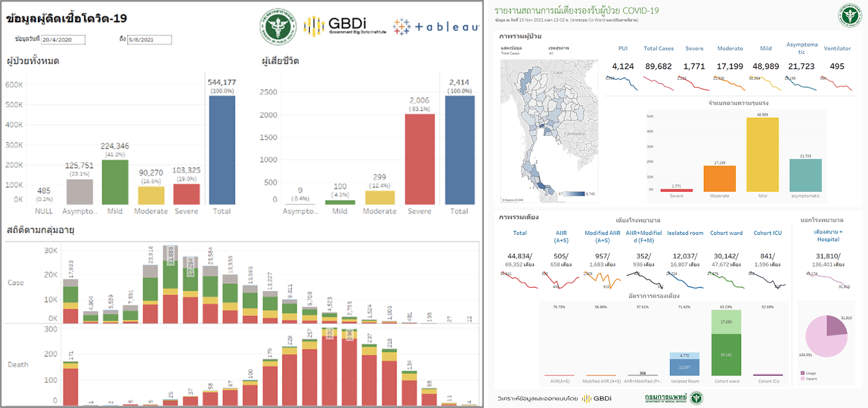Viewport: 868px width, 408px height.
Task: Click the Vacant legend square
Action: [802, 378]
